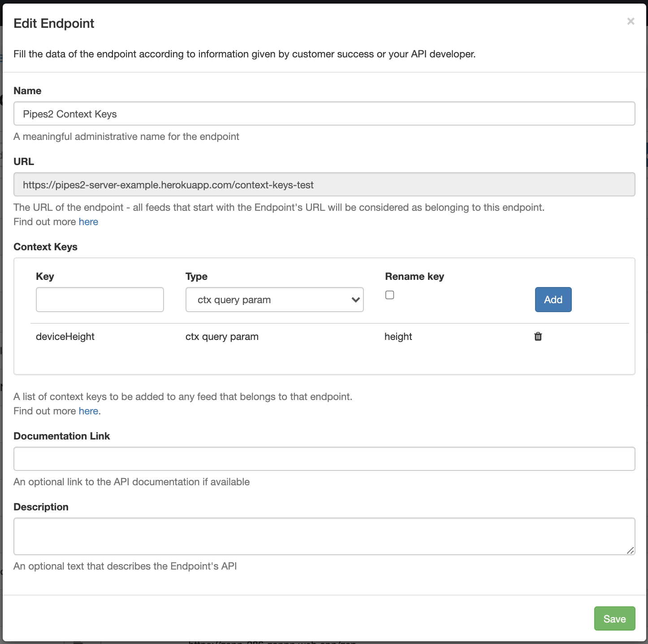Focus the Key input field
Screen dimensions: 648x644
tap(100, 300)
